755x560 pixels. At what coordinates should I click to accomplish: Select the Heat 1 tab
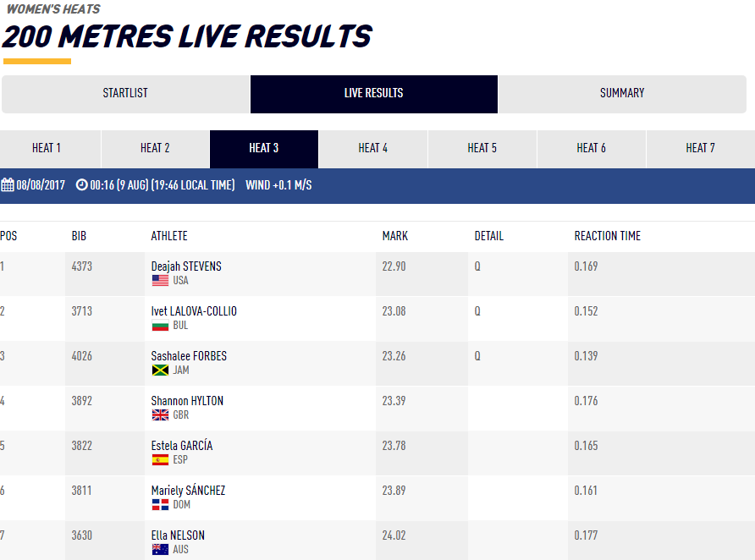(47, 149)
